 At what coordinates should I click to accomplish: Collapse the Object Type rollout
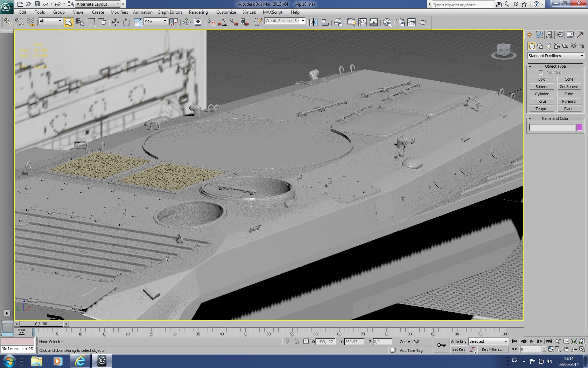click(555, 66)
